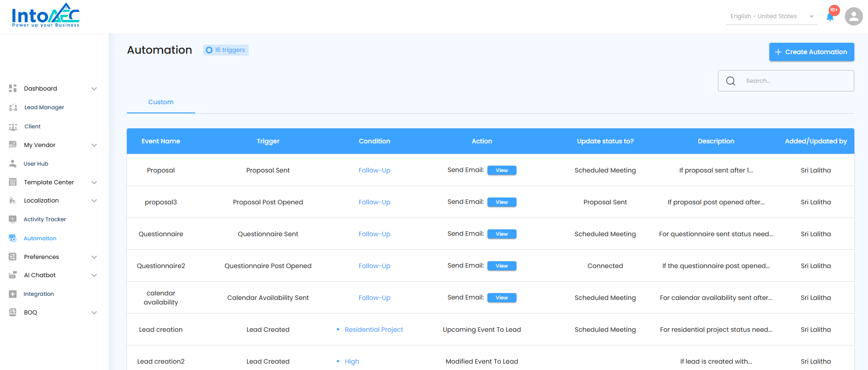Open the notifications bell
Viewport: 868px width, 370px height.
pos(830,17)
